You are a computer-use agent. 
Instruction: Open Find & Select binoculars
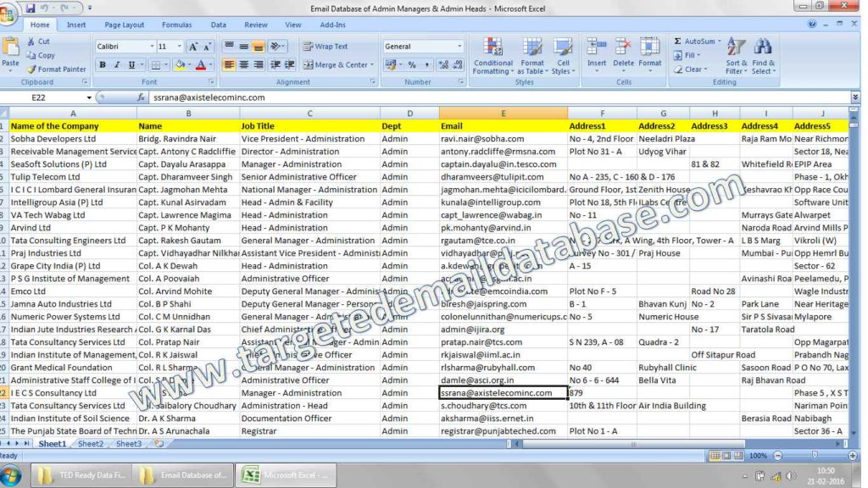click(763, 56)
